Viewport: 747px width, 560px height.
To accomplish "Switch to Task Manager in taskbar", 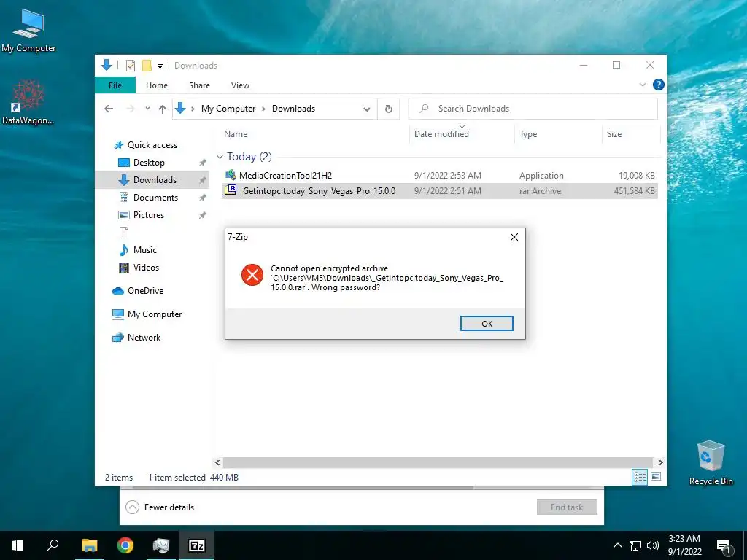I will point(161,545).
